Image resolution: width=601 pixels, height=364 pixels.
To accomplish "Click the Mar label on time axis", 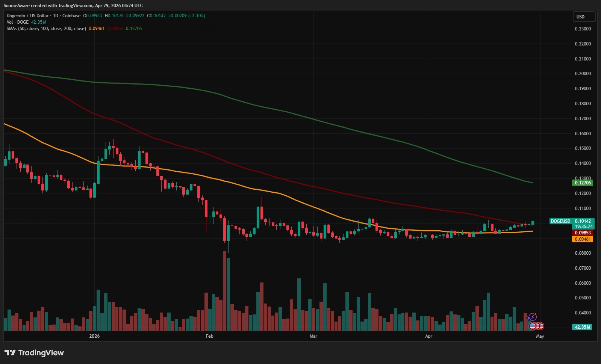I will (x=313, y=336).
